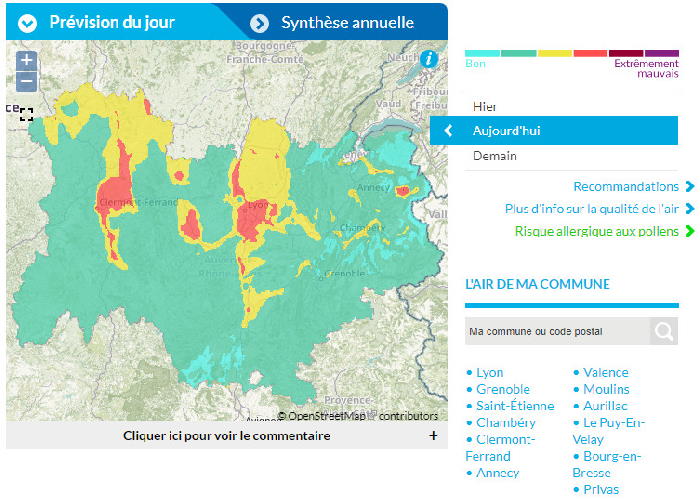This screenshot has width=700, height=501.
Task: Click the red swatch in the legend
Action: 590,53
